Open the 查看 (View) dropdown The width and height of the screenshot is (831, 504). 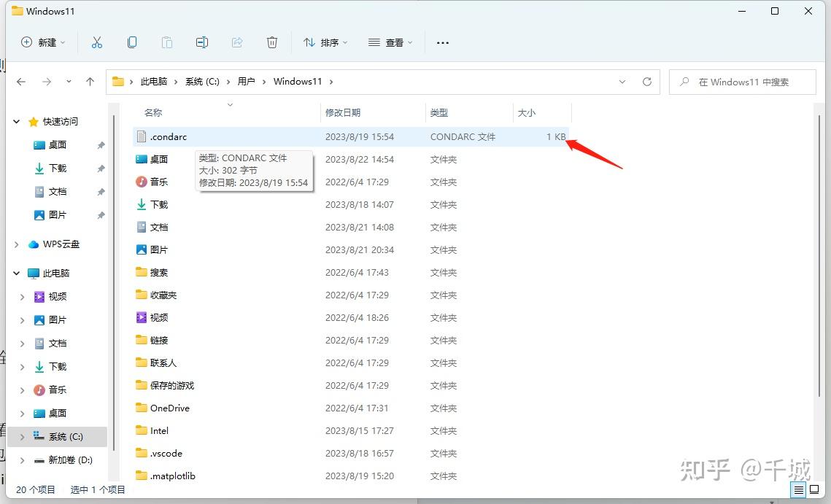point(390,42)
